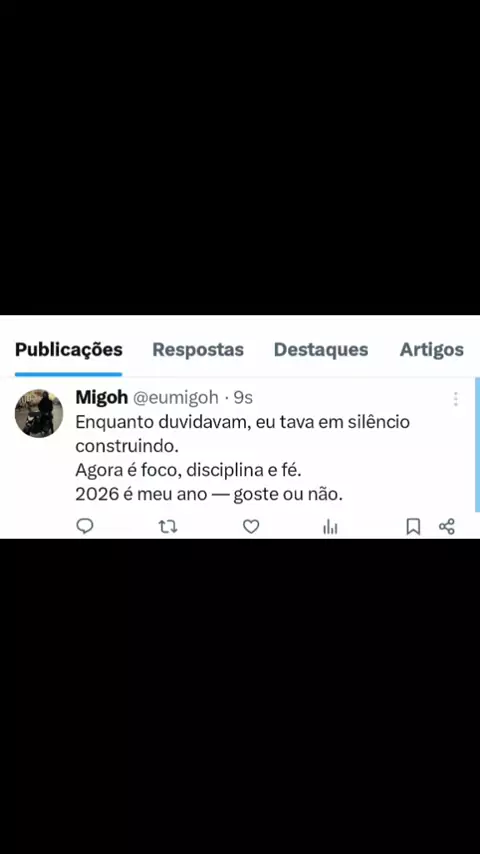Viewport: 480px width, 854px height.
Task: Click the 'Agora é foco, disciplina e fé' line
Action: pos(188,471)
